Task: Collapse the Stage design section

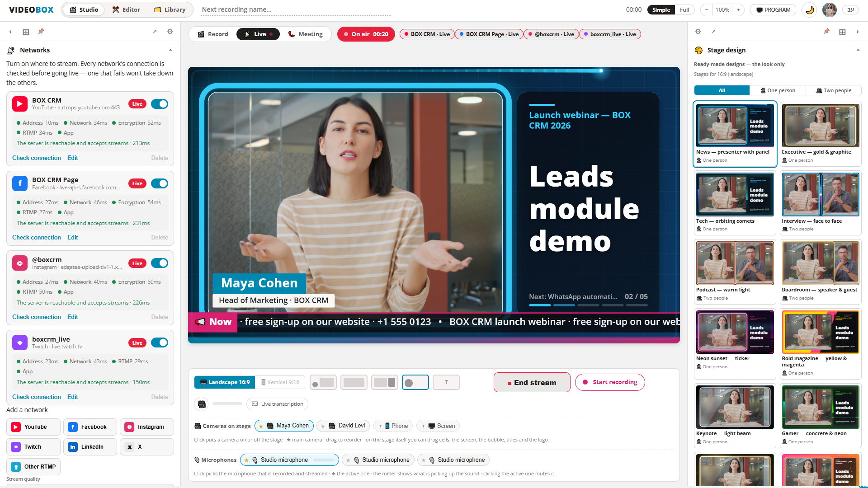Action: click(x=858, y=50)
